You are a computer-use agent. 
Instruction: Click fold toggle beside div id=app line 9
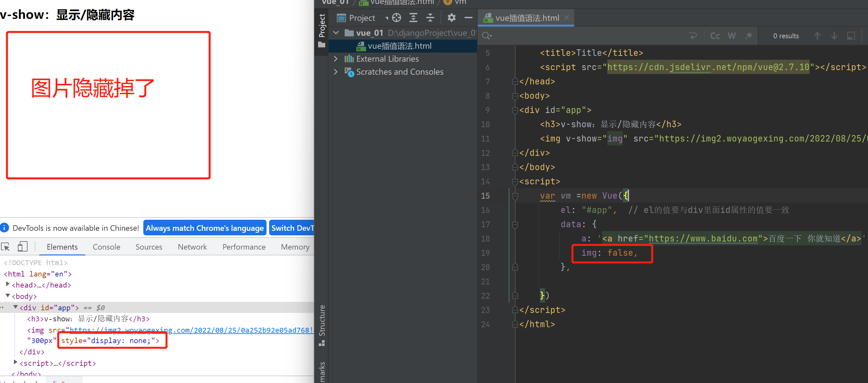point(515,110)
